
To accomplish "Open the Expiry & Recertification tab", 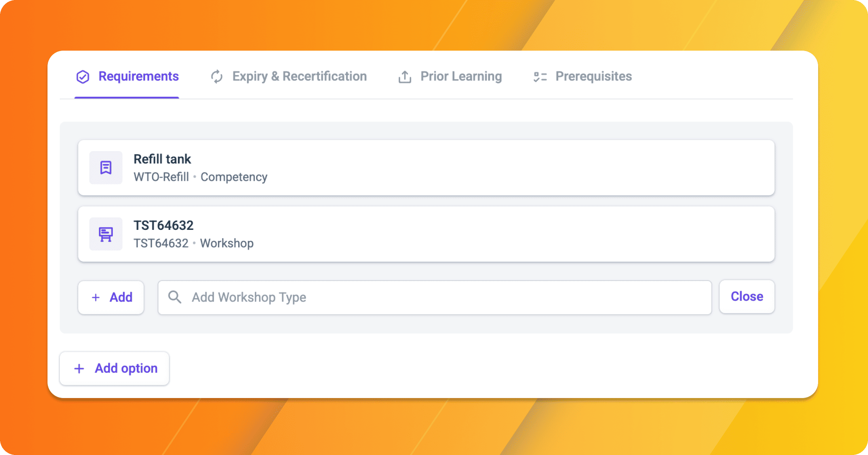I will (x=288, y=76).
